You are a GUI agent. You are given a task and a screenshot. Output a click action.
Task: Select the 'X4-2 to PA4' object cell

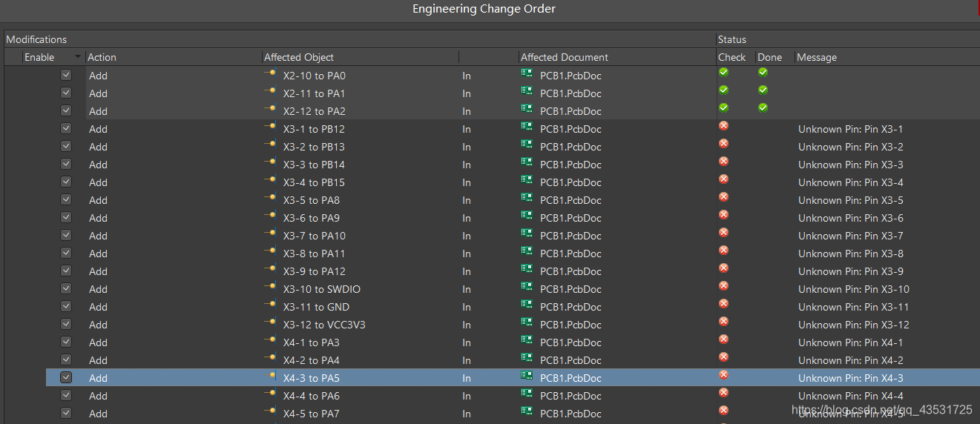(311, 360)
